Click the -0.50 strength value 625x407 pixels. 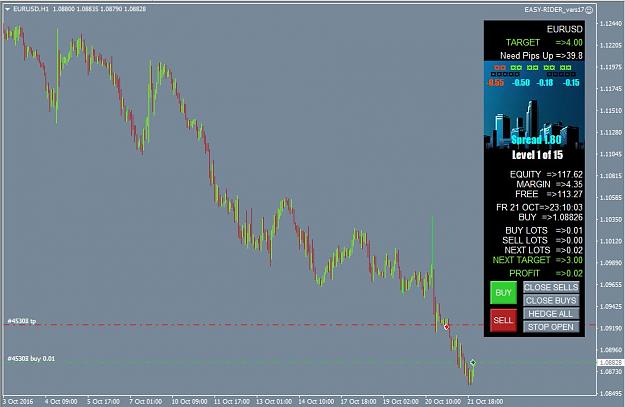click(521, 83)
